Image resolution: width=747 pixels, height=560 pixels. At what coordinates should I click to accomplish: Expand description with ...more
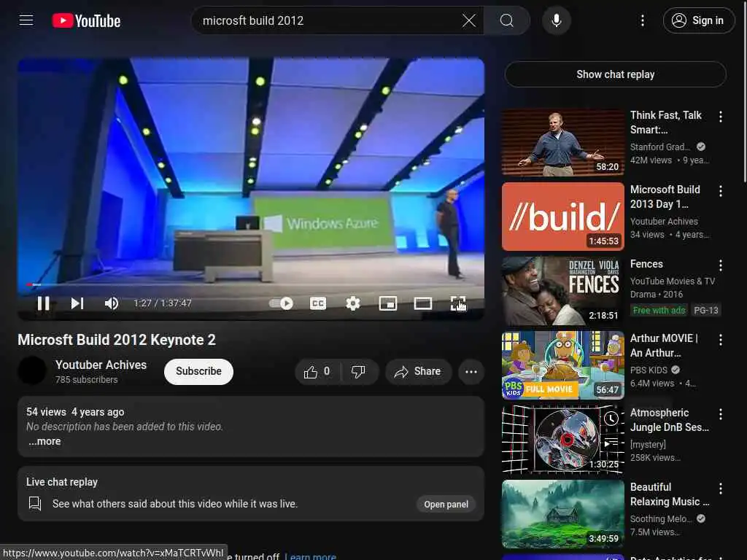[44, 441]
